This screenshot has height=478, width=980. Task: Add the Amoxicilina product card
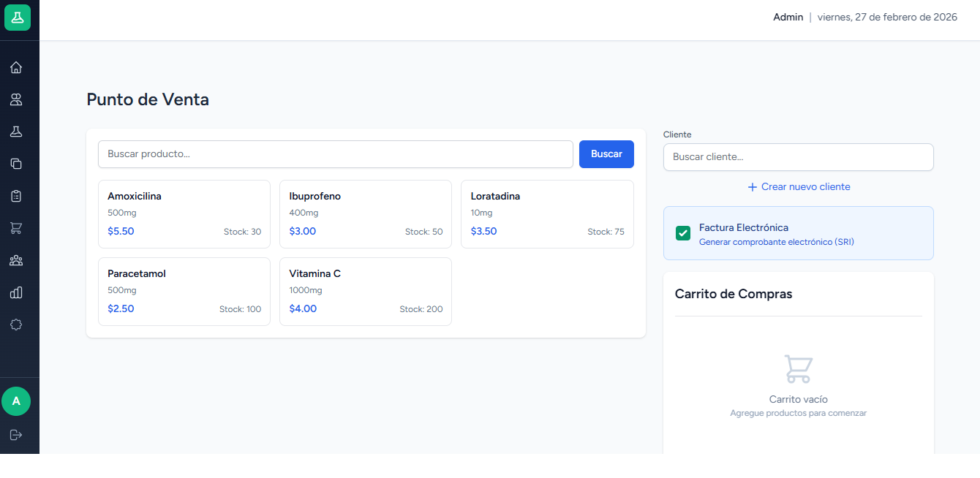[x=184, y=214]
